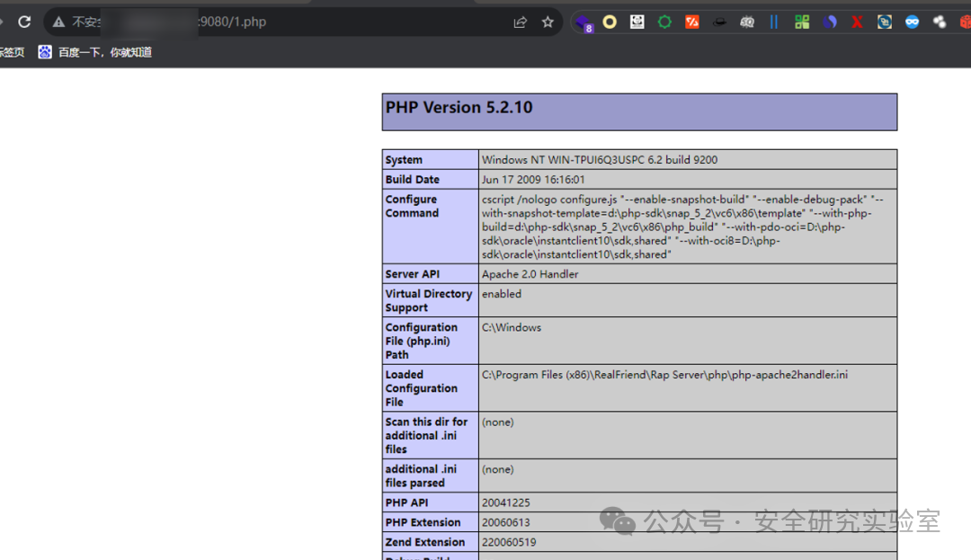Open the white bubbles extension icon

940,22
